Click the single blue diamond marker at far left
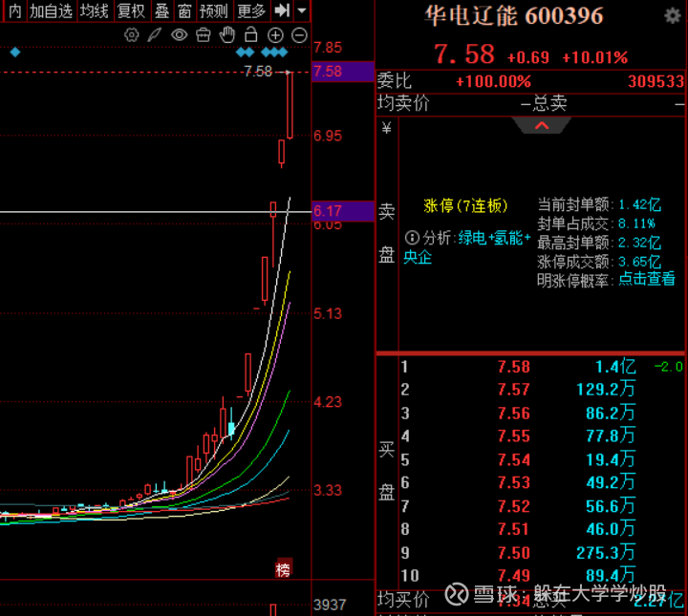 click(15, 53)
